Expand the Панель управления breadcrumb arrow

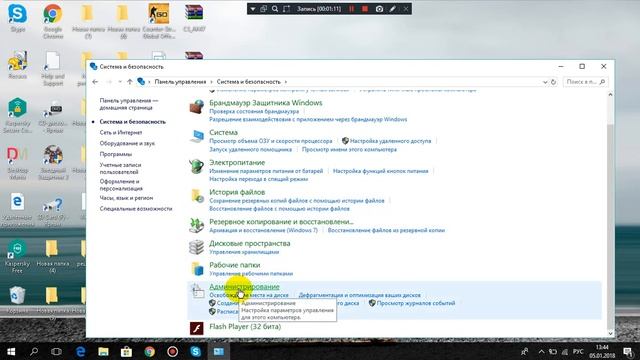coord(211,82)
